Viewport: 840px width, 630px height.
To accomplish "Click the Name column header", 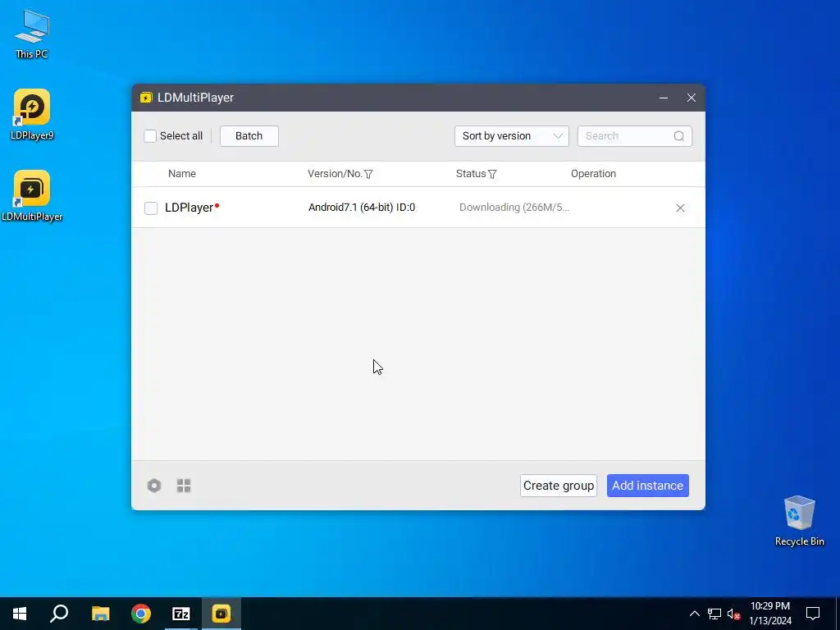I will (x=182, y=174).
